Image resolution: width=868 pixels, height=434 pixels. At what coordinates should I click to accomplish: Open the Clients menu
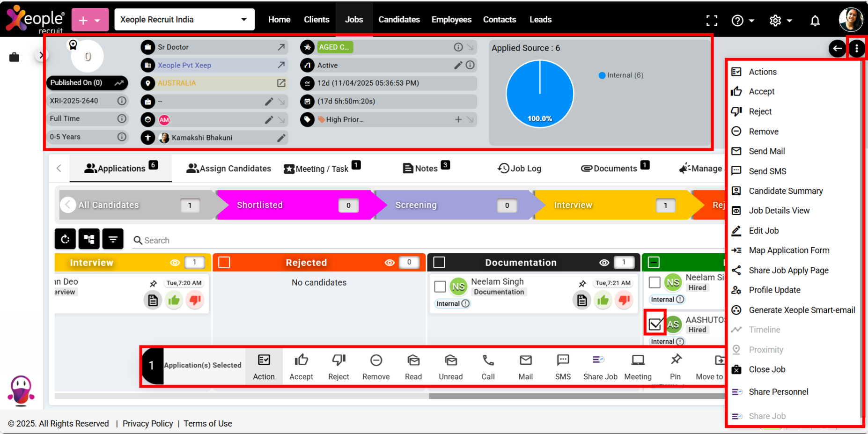[x=316, y=20]
